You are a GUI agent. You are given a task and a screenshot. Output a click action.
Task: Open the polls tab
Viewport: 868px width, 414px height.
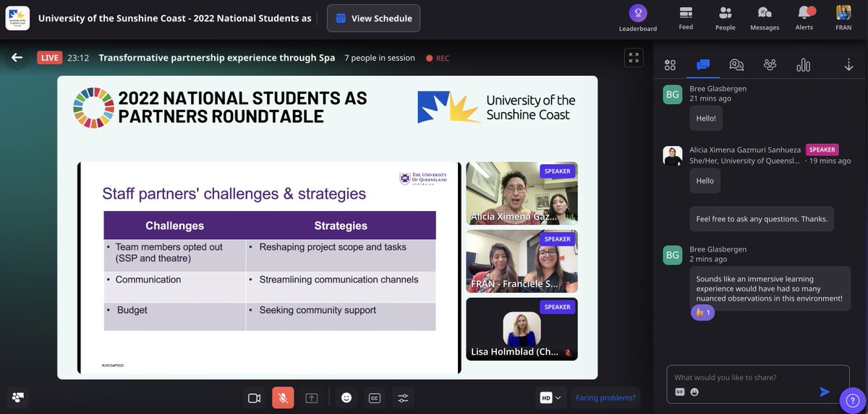pos(803,65)
